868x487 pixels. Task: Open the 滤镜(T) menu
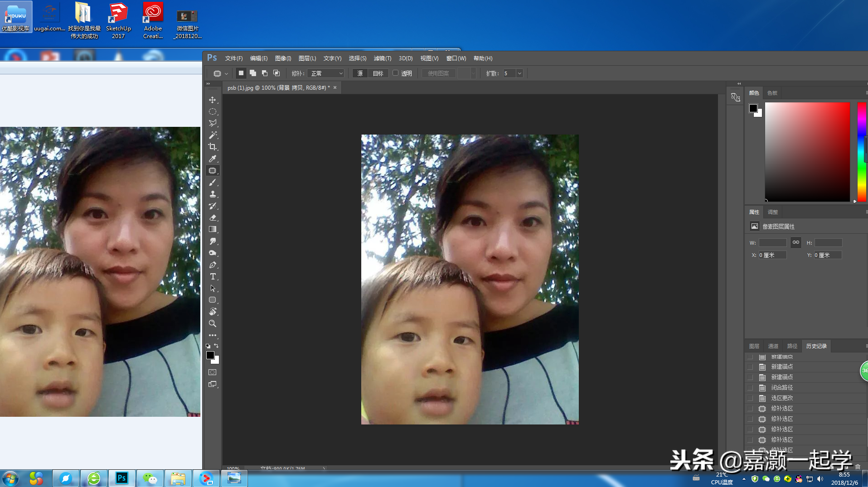coord(383,58)
